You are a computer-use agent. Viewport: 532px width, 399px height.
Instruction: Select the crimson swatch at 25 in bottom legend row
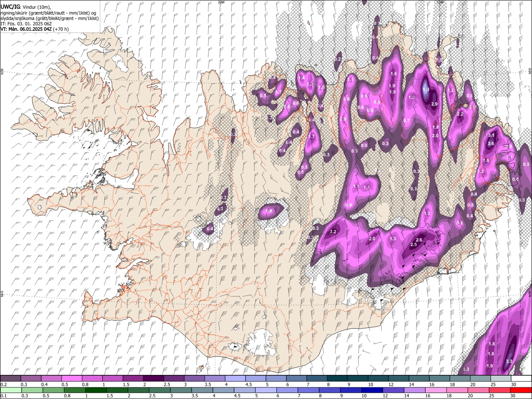tap(500, 390)
